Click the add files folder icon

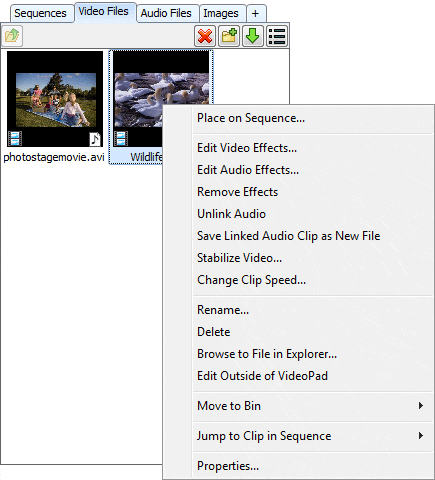(12, 35)
